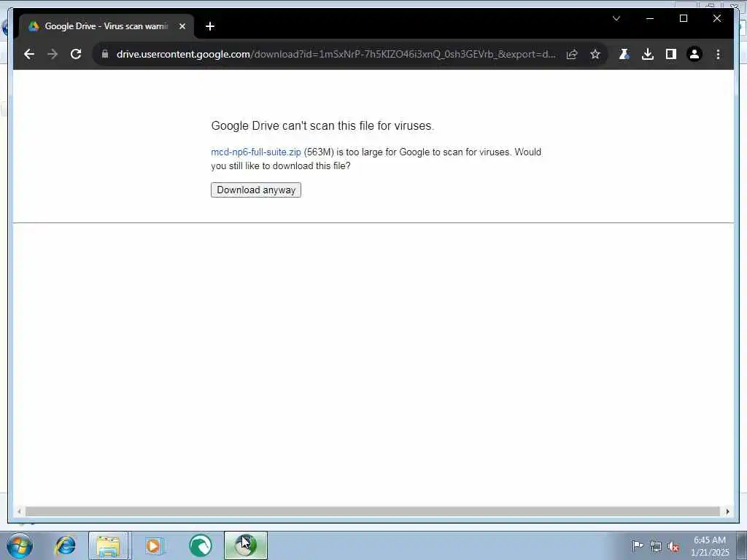
Task: Click the browser forward arrow
Action: (53, 54)
